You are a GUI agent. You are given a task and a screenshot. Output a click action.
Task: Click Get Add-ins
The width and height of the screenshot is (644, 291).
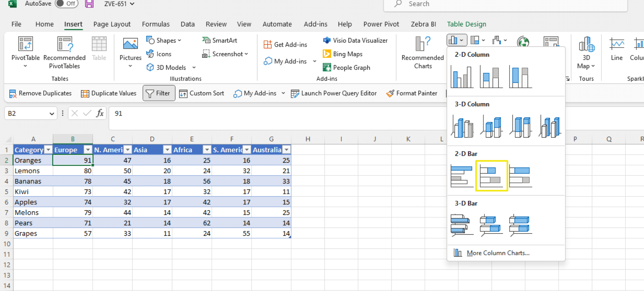coord(286,45)
